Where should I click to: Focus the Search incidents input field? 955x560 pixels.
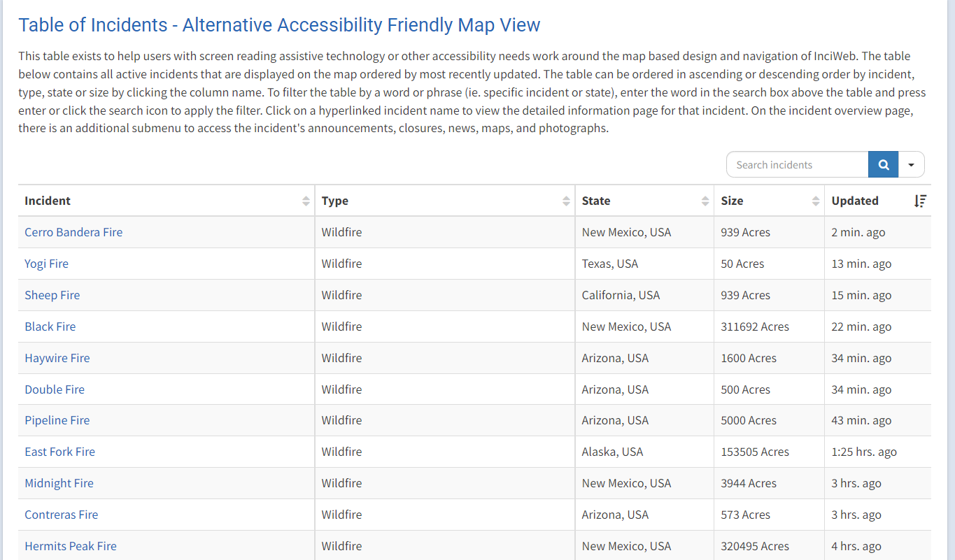pos(798,165)
